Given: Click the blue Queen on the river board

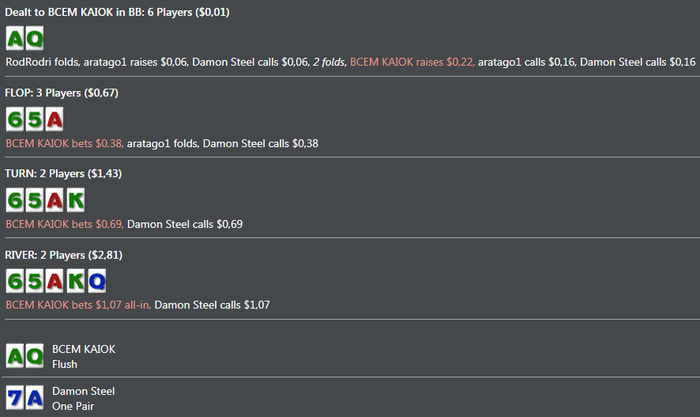Looking at the screenshot, I should (94, 282).
